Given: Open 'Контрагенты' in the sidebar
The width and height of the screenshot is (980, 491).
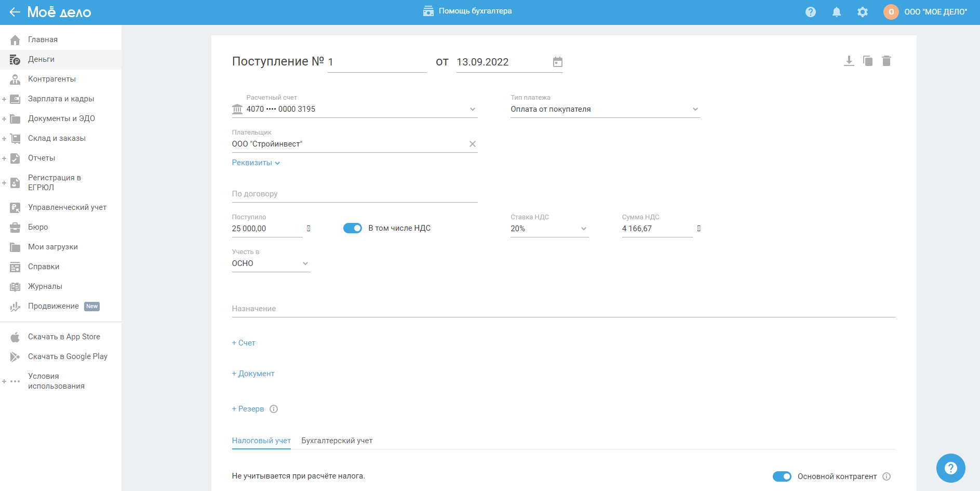Looking at the screenshot, I should click(x=52, y=79).
